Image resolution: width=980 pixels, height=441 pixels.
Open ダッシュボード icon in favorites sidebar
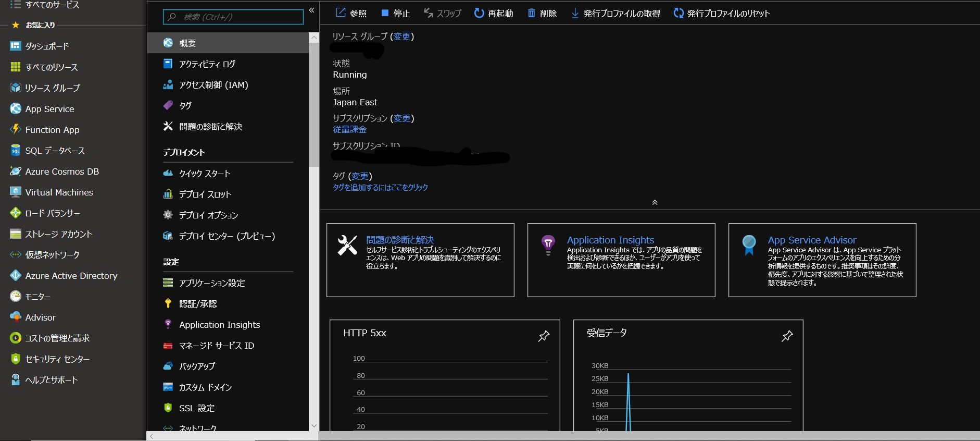click(16, 46)
